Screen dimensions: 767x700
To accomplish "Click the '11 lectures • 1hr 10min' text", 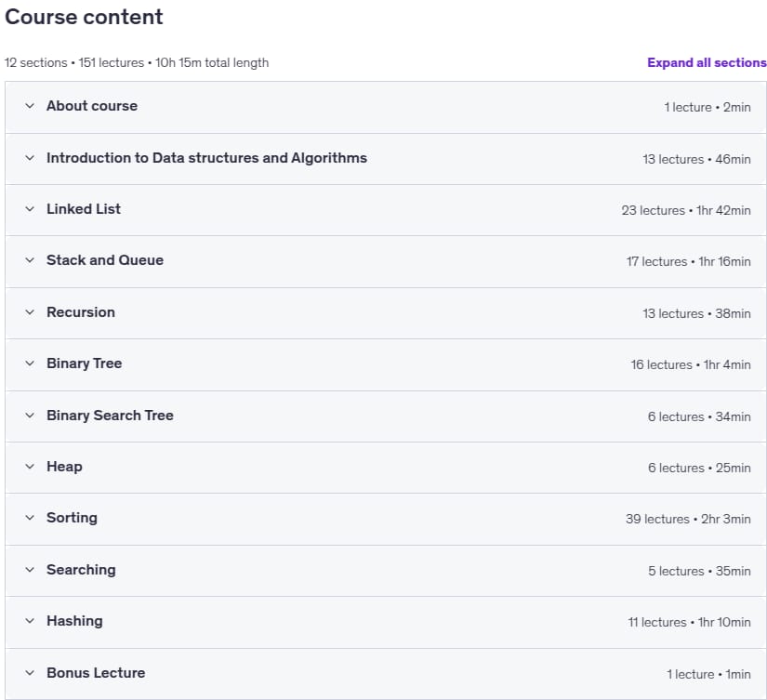I will (x=689, y=623).
